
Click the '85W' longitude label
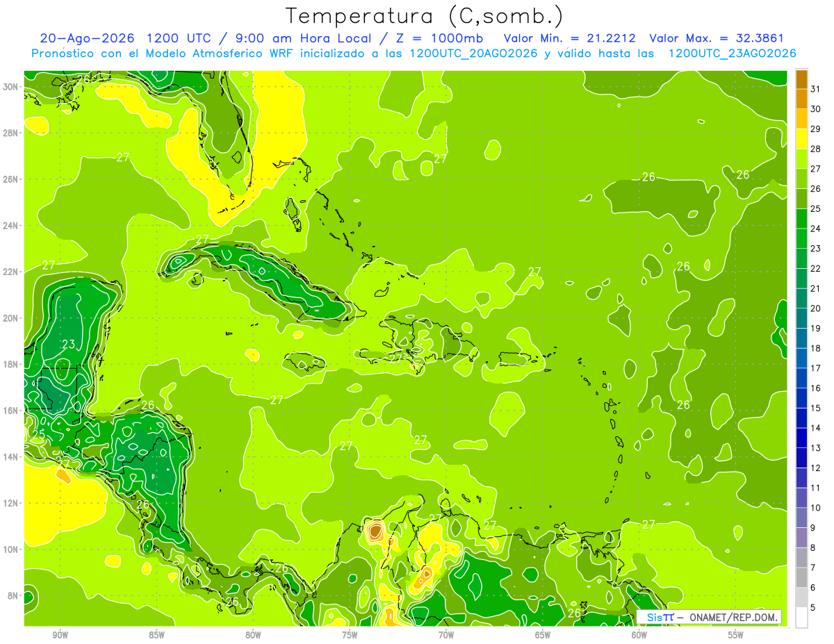pyautogui.click(x=156, y=635)
